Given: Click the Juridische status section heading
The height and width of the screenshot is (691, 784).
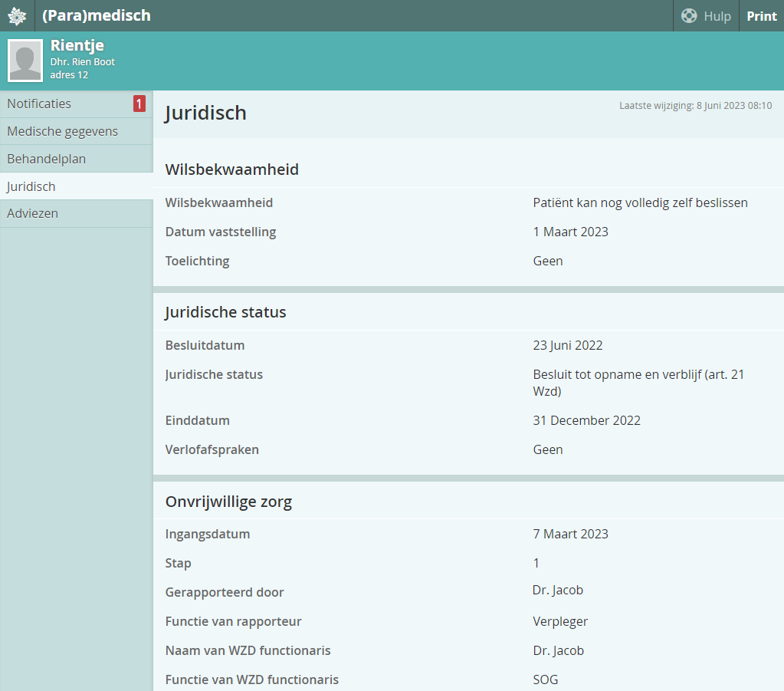Looking at the screenshot, I should point(225,312).
